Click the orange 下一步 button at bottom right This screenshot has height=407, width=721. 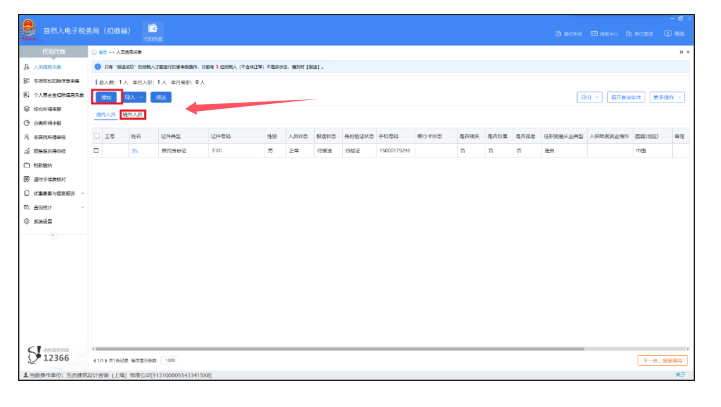coord(661,360)
